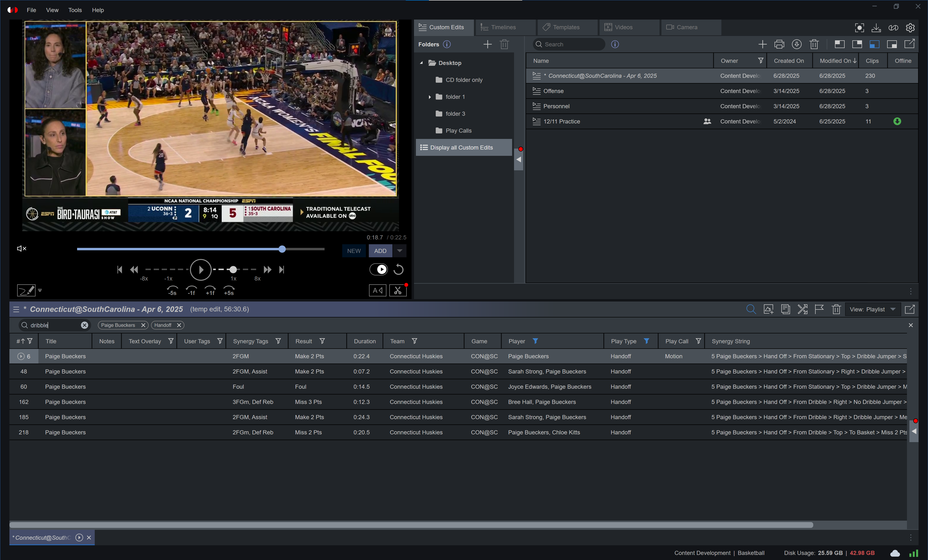The image size is (928, 560).
Task: Click the fast-forward double-arrow button
Action: (267, 270)
